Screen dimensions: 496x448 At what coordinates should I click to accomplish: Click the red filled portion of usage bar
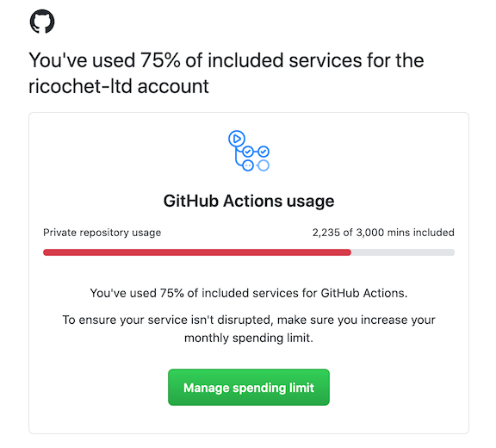(x=197, y=252)
